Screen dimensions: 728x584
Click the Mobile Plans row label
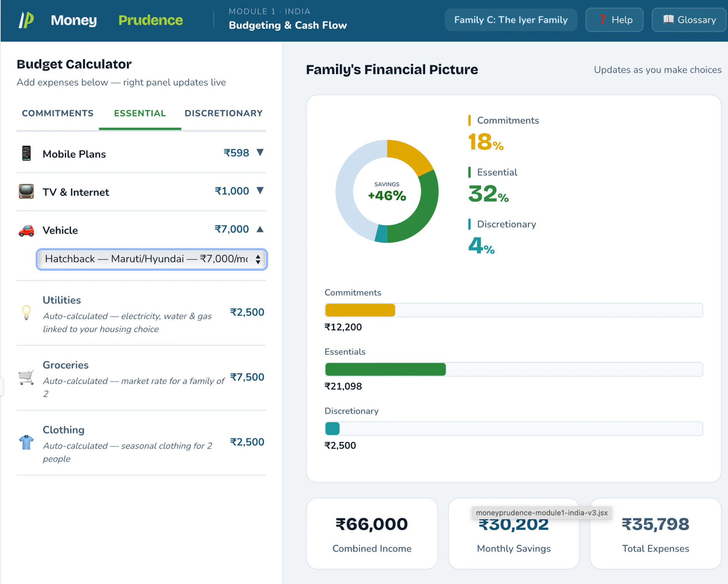(74, 154)
